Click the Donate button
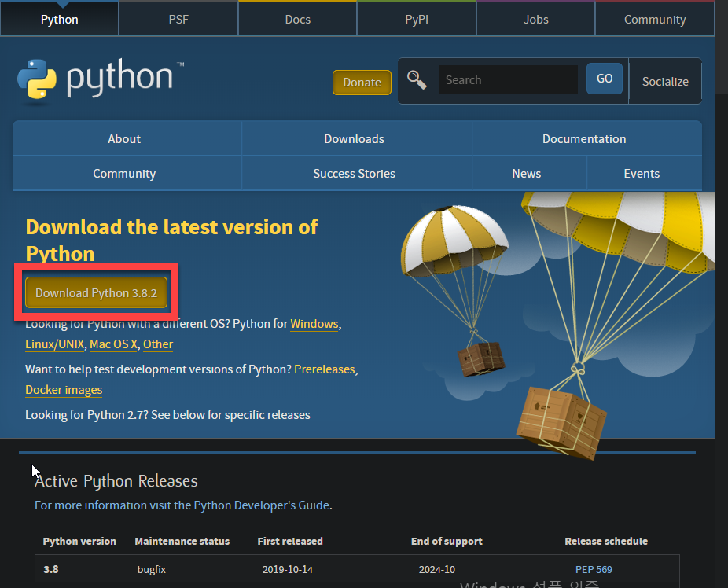Screen dimensions: 728x588 click(x=362, y=82)
